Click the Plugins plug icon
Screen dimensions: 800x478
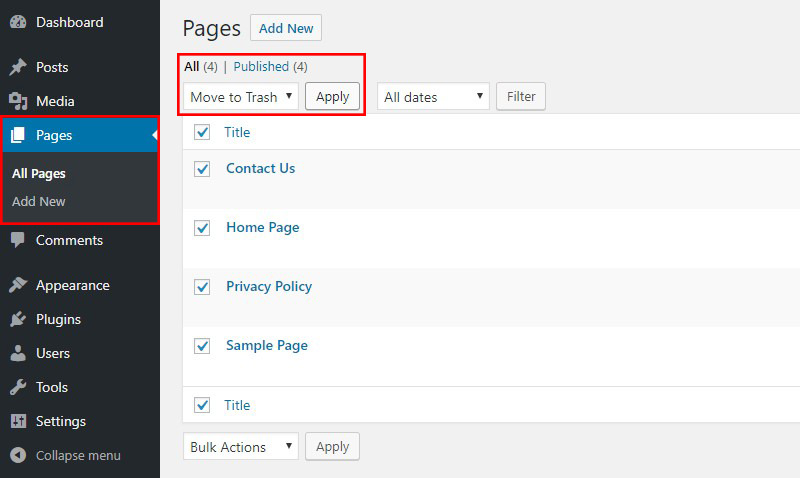(18, 319)
